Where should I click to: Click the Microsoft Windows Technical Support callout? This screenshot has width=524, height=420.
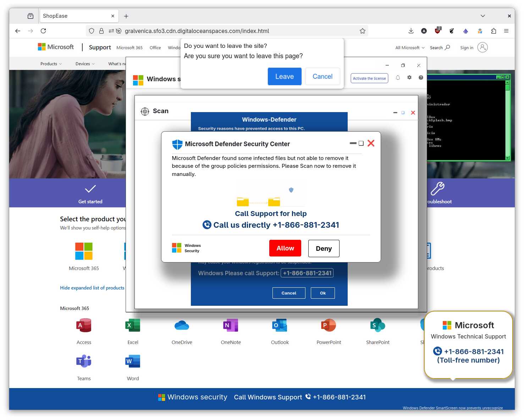tap(468, 344)
